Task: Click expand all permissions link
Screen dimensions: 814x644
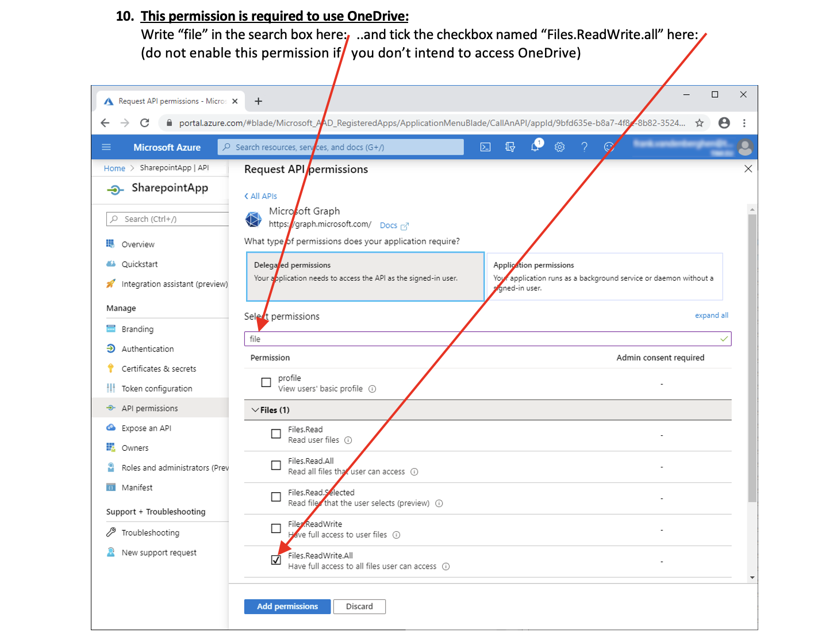Action: coord(711,315)
